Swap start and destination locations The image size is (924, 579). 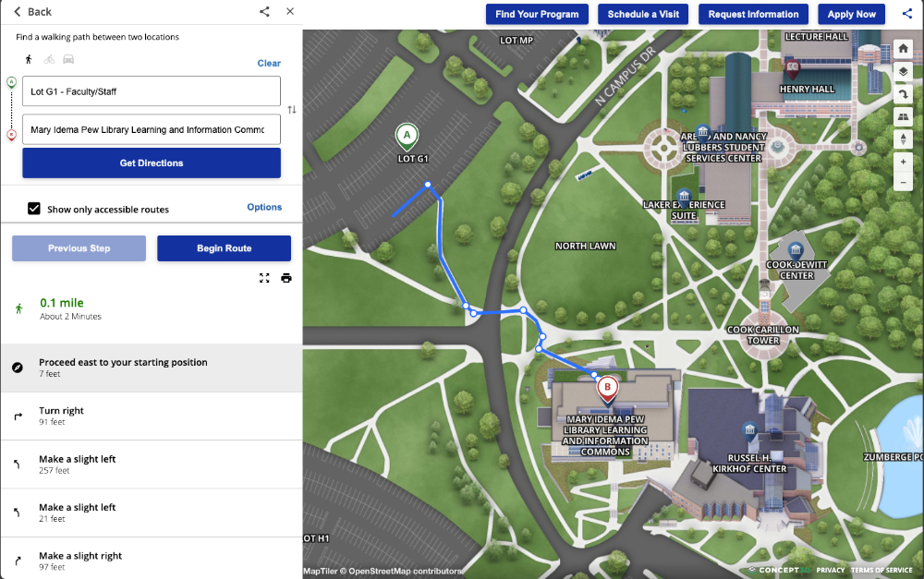click(292, 110)
